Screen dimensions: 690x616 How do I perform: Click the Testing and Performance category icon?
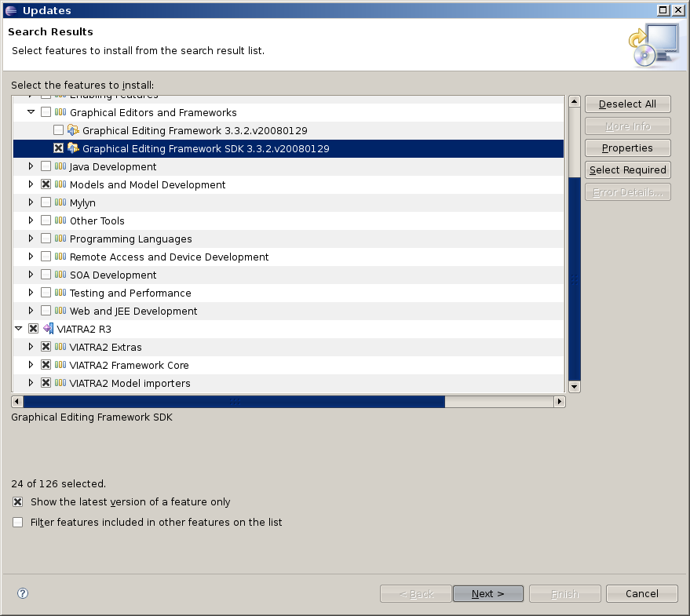[x=60, y=293]
